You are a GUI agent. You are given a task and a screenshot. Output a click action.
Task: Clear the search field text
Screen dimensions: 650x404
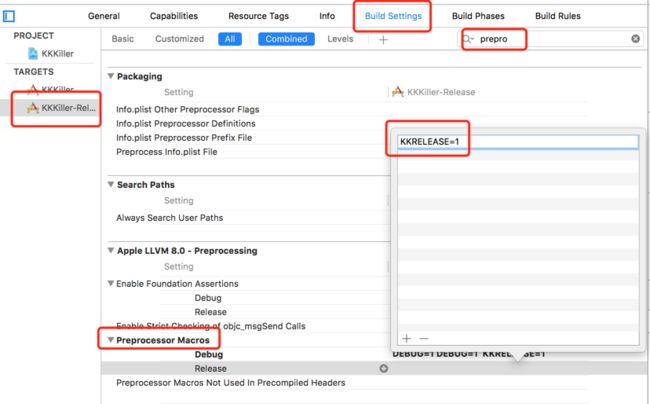pos(635,39)
